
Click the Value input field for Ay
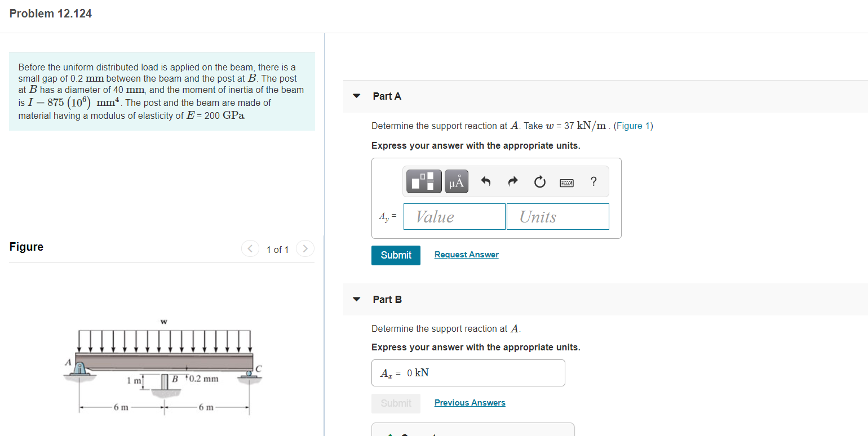point(454,216)
